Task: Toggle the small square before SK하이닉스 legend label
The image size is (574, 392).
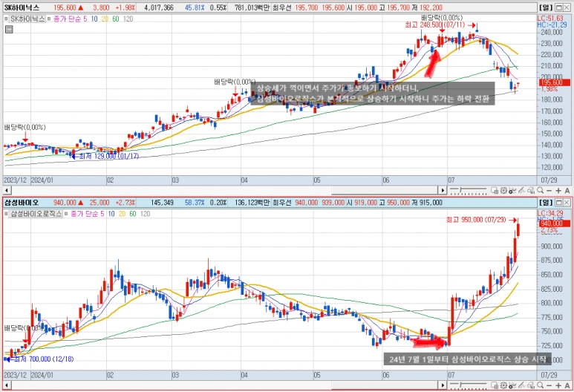Action: pos(6,19)
